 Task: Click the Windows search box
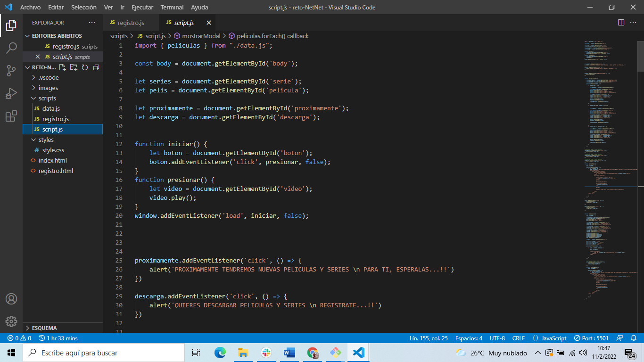[x=103, y=353]
